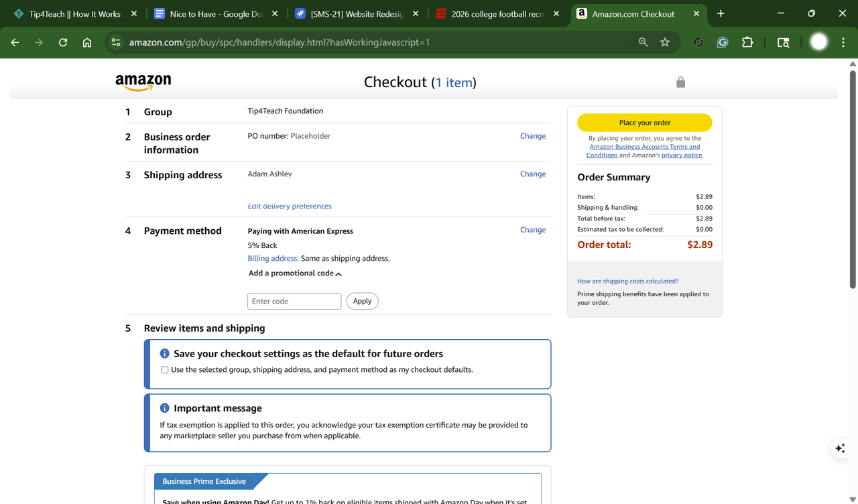Change the payment method
The height and width of the screenshot is (504, 858).
[532, 230]
